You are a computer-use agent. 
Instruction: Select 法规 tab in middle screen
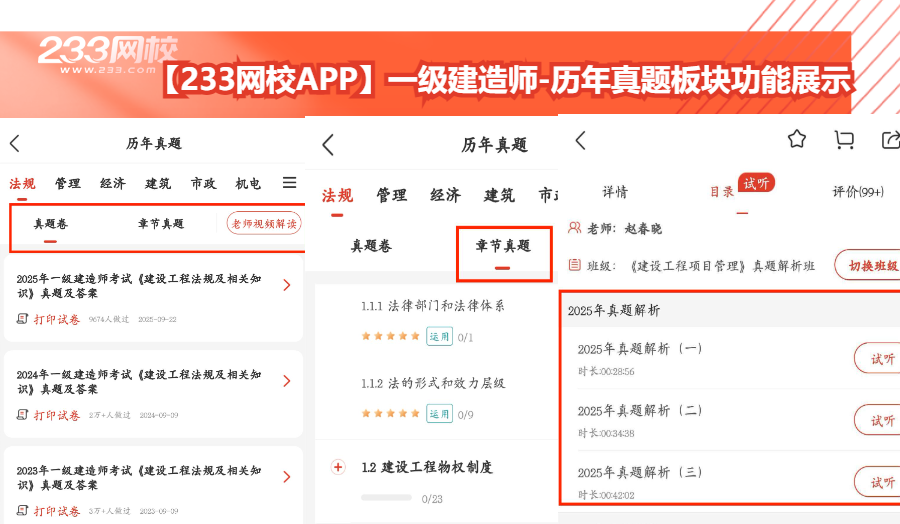(338, 196)
